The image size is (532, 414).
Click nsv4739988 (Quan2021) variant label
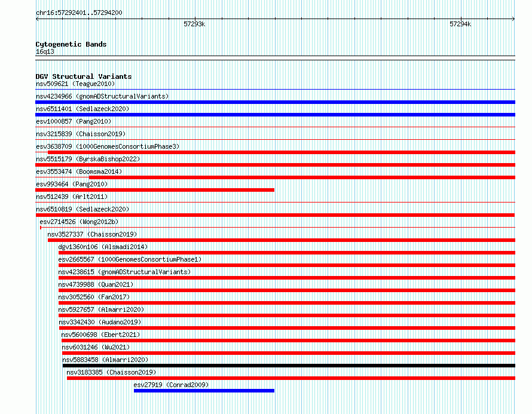click(x=96, y=284)
